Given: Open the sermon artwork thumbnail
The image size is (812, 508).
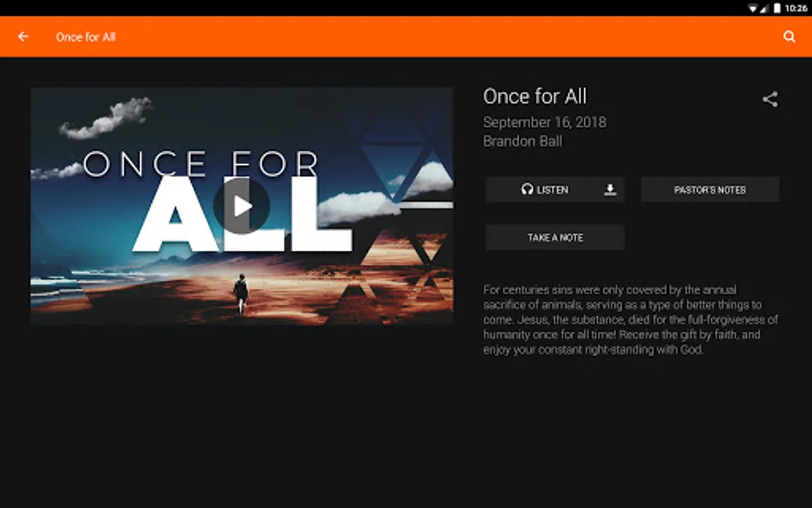Looking at the screenshot, I should (242, 206).
